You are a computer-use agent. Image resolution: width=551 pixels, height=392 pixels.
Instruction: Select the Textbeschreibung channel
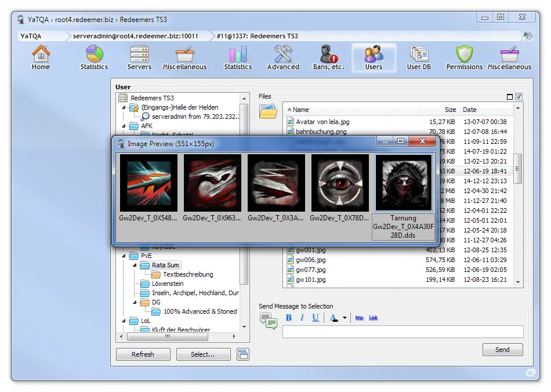pos(188,274)
